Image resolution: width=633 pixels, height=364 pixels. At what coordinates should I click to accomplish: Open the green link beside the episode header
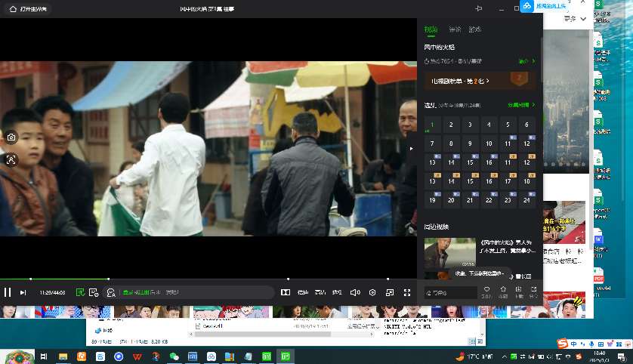pyautogui.click(x=521, y=105)
